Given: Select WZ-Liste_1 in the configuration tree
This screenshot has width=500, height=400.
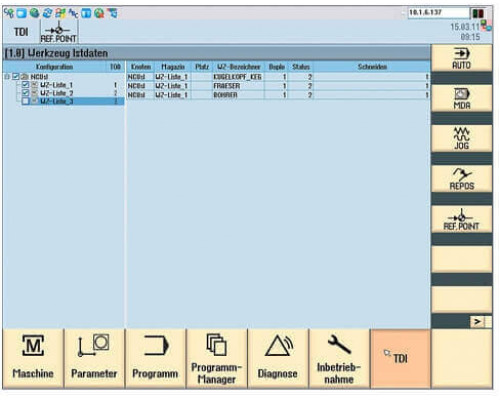Looking at the screenshot, I should (x=56, y=85).
